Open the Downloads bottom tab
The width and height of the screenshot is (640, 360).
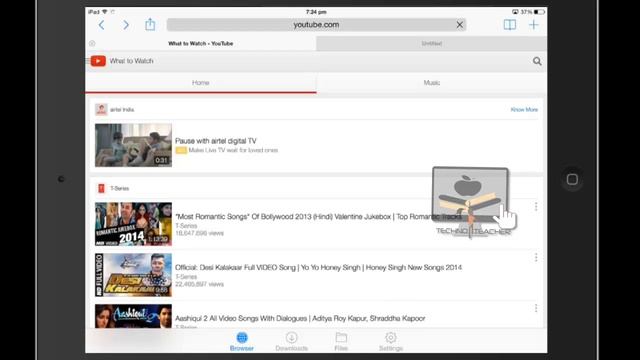(291, 341)
